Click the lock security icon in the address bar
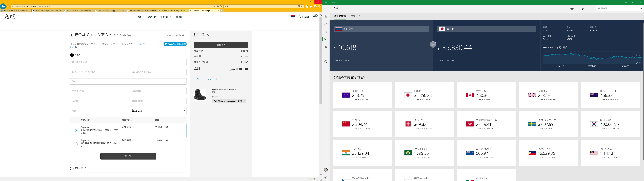644x181 pixels. coord(218,6)
